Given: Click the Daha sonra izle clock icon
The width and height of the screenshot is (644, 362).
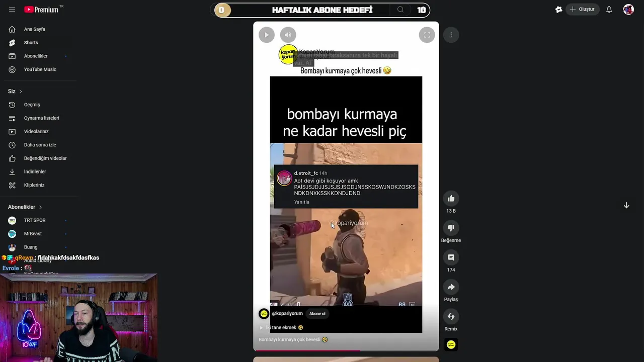Looking at the screenshot, I should (x=12, y=145).
